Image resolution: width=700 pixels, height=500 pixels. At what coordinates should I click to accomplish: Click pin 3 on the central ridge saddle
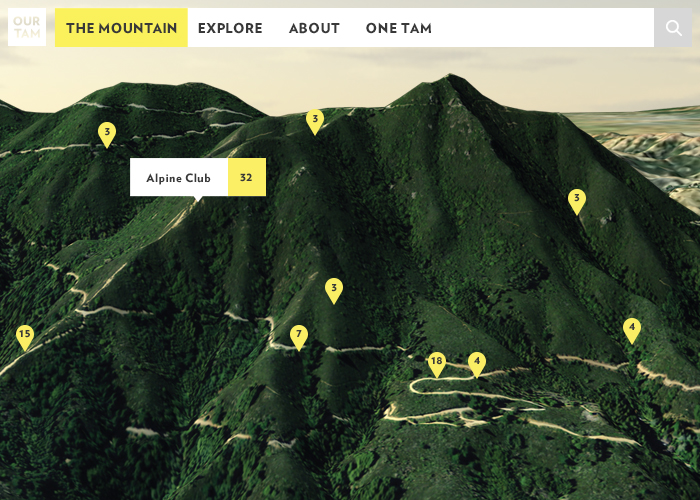coord(315,121)
